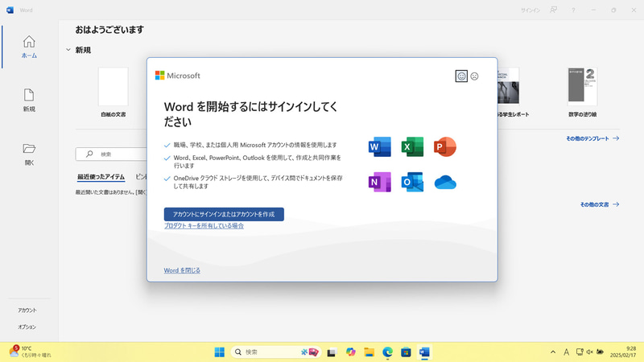
Task: Click the happy smiley feedback icon
Action: pos(461,76)
